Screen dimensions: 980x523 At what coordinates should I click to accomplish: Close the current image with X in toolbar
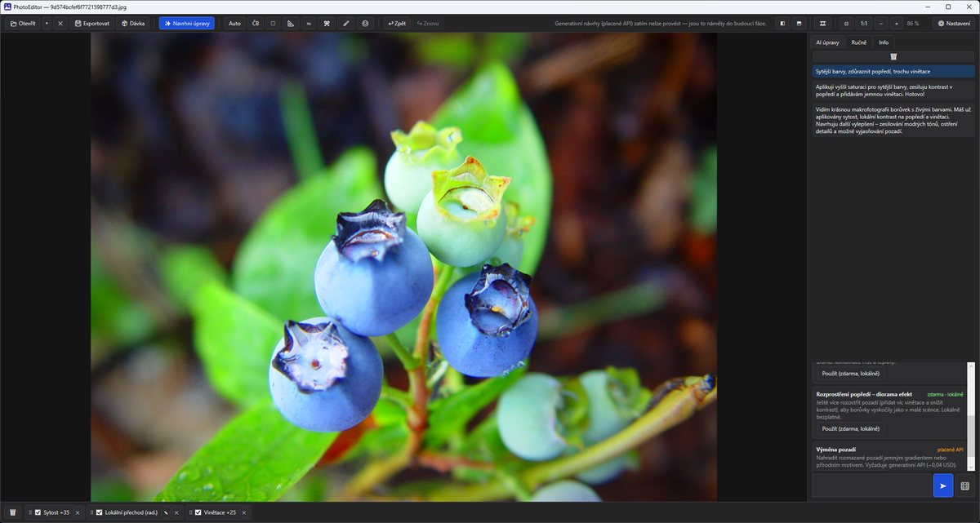[x=60, y=24]
